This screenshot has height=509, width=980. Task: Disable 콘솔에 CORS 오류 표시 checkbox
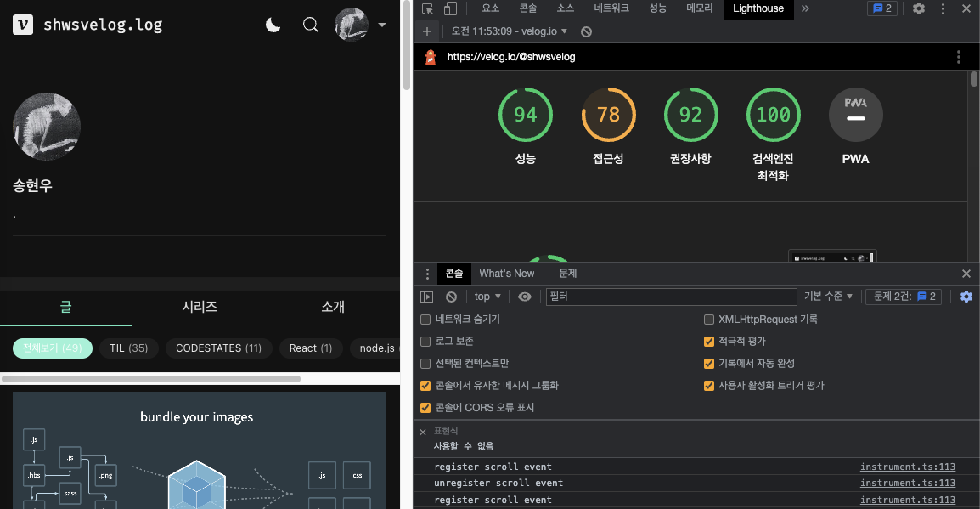425,408
